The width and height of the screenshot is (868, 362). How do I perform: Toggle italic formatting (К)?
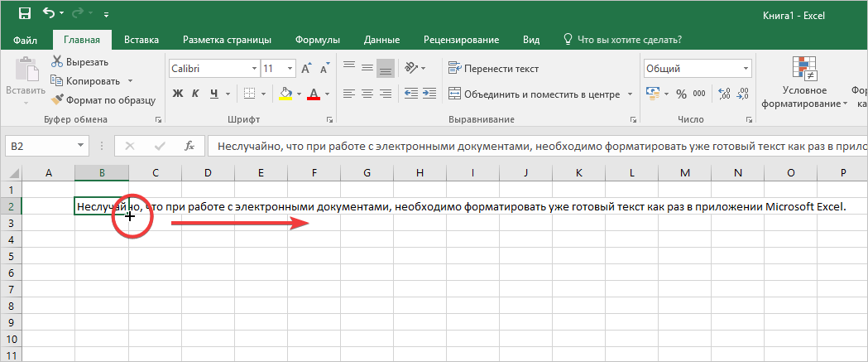195,94
